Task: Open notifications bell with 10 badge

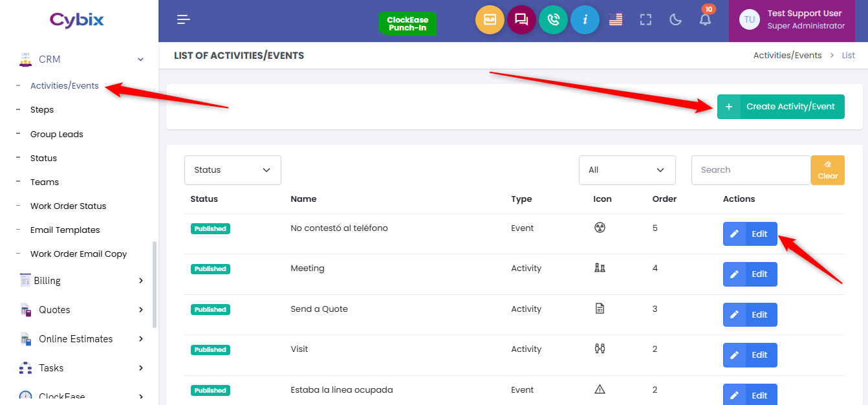Action: (706, 18)
